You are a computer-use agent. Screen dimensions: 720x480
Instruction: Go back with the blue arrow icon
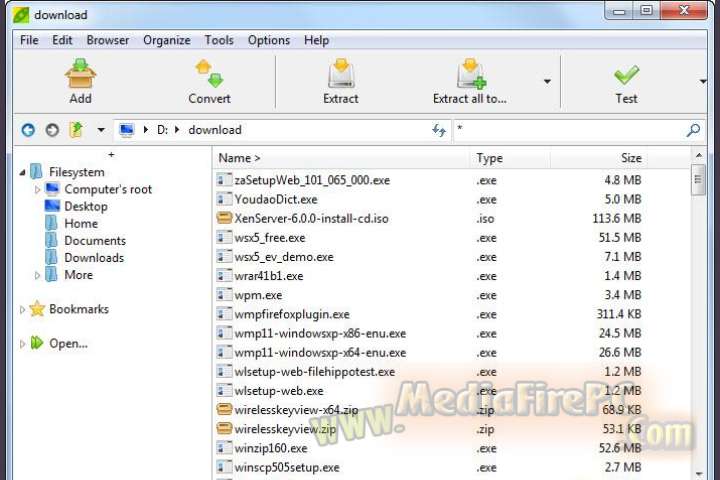[x=28, y=130]
